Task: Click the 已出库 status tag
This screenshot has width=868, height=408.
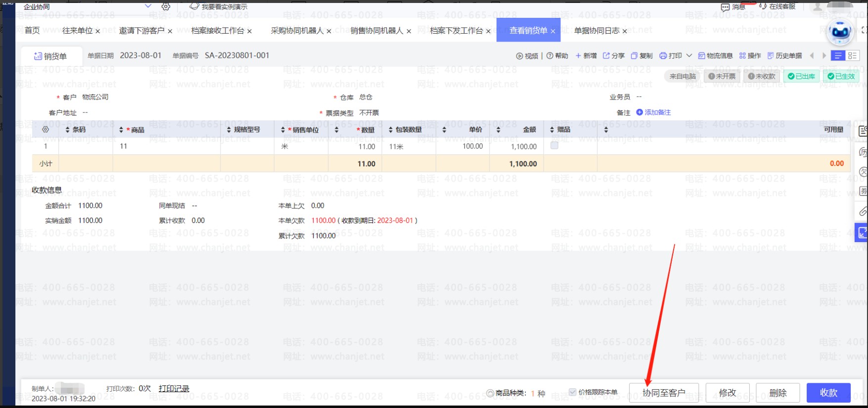Action: point(802,76)
